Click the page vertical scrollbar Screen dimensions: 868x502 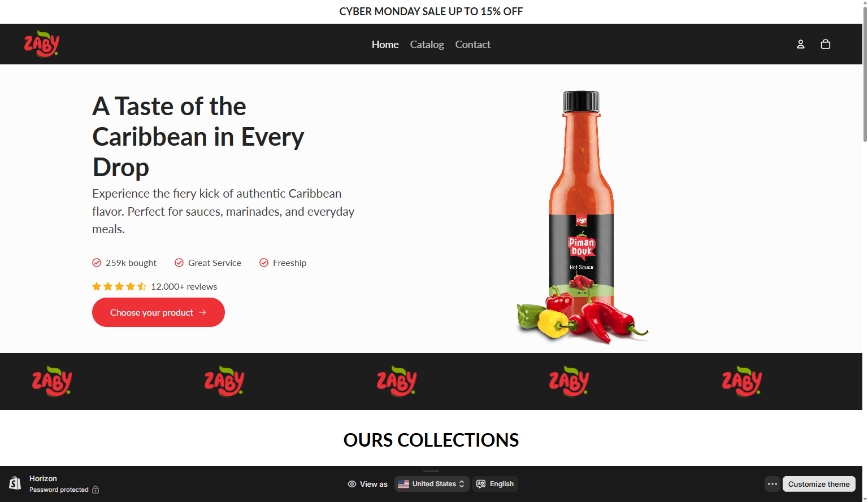point(865,73)
